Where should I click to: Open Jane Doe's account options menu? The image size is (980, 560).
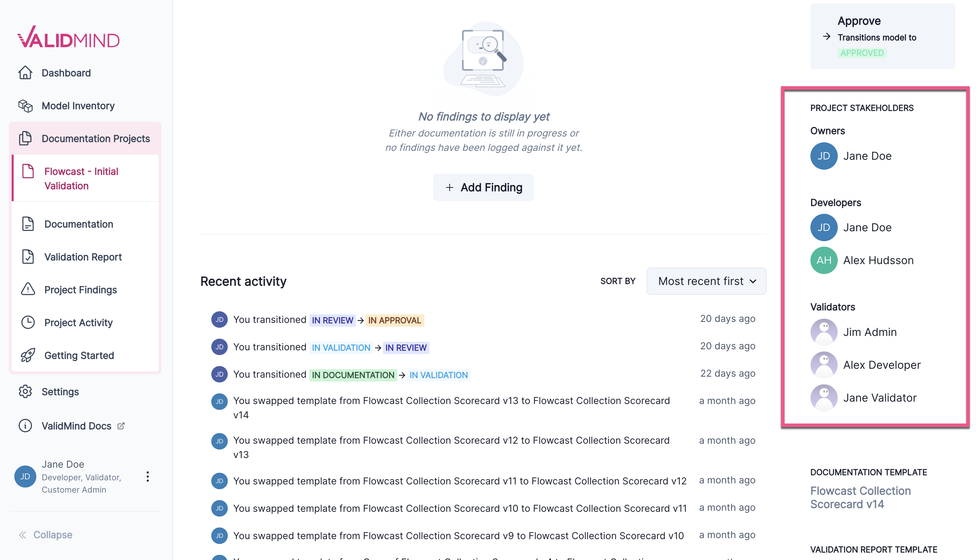coord(147,477)
